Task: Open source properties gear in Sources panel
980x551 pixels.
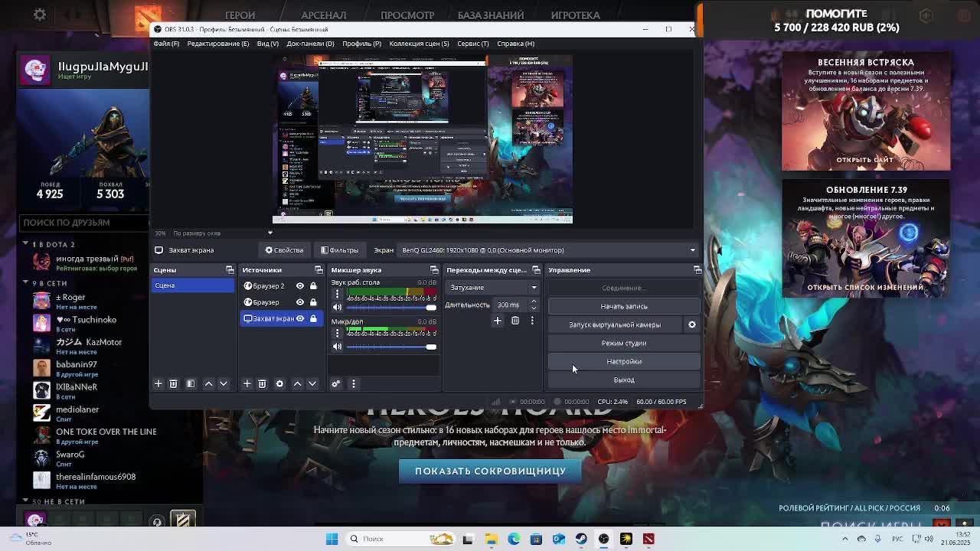Action: tap(279, 383)
